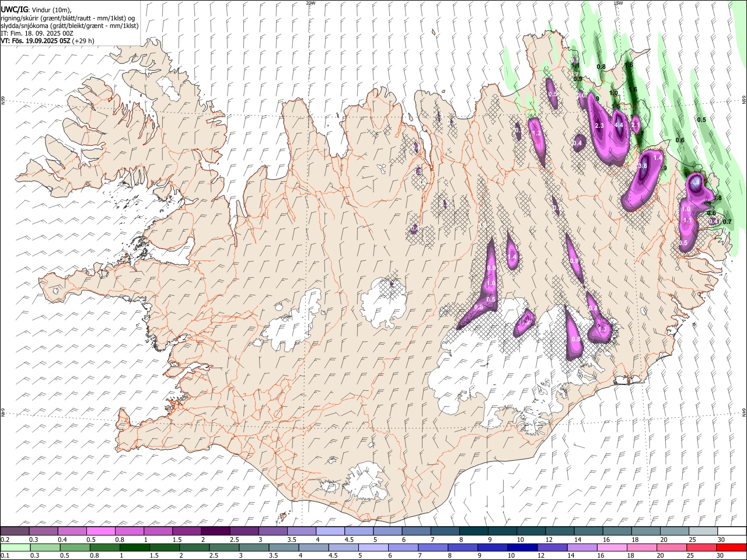
Task: Click the deep blue swatch labeled 10 in rain scale
Action: (x=522, y=548)
